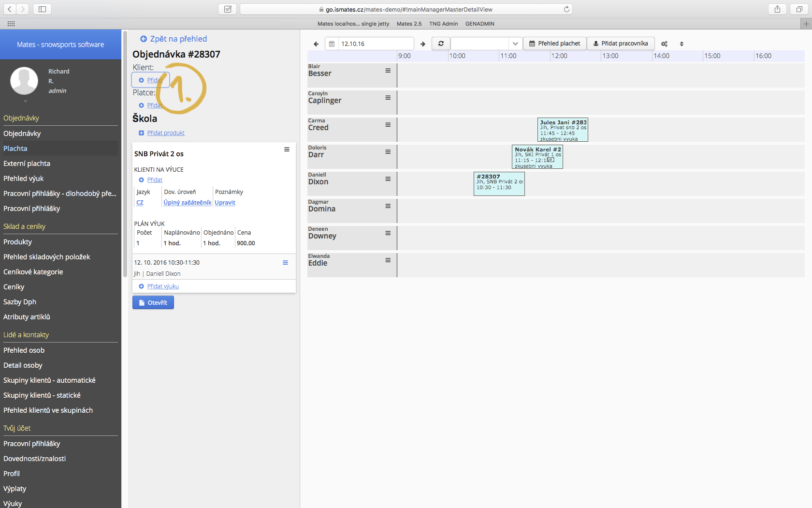
Task: Open lesson 12. 10. 2016 row menu
Action: click(x=285, y=263)
